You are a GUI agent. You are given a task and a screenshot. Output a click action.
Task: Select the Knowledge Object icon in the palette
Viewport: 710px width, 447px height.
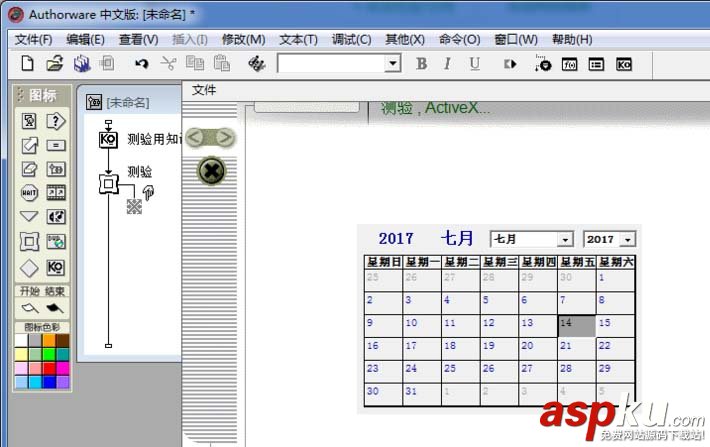[x=56, y=268]
